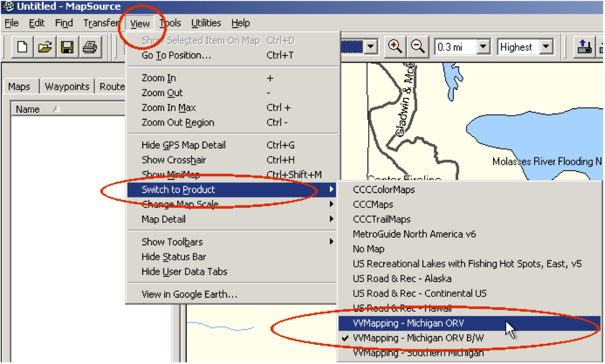This screenshot has height=364, width=605.
Task: Select Zoom In menu entry
Action: point(232,78)
